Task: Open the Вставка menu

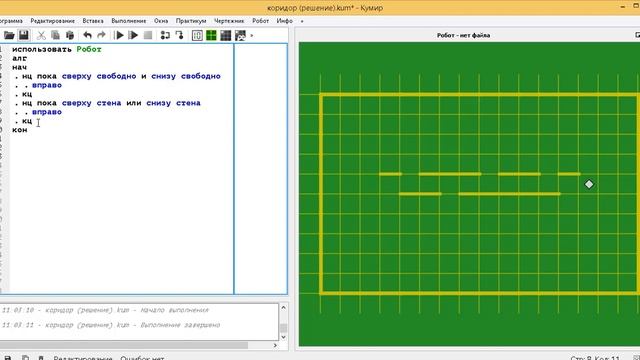Action: click(x=93, y=21)
